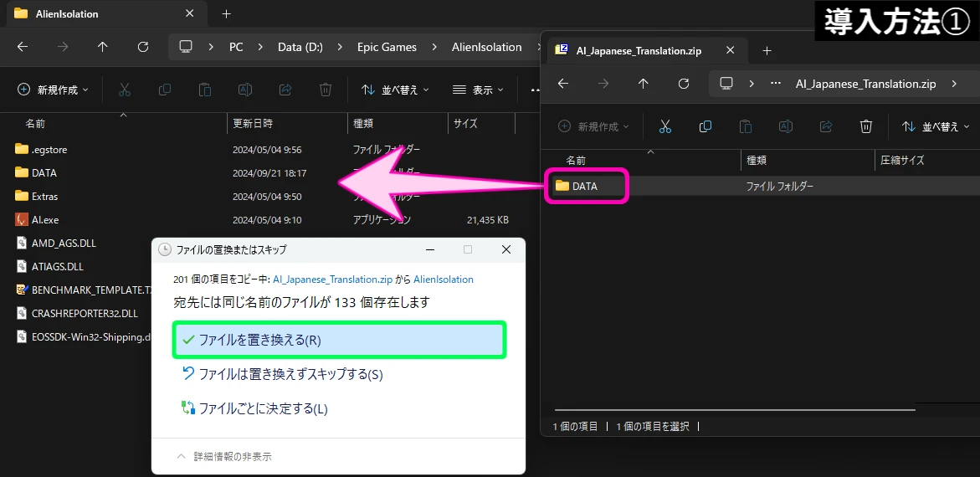Image resolution: width=980 pixels, height=477 pixels.
Task: Select the .egstore folder
Action: [x=40, y=150]
